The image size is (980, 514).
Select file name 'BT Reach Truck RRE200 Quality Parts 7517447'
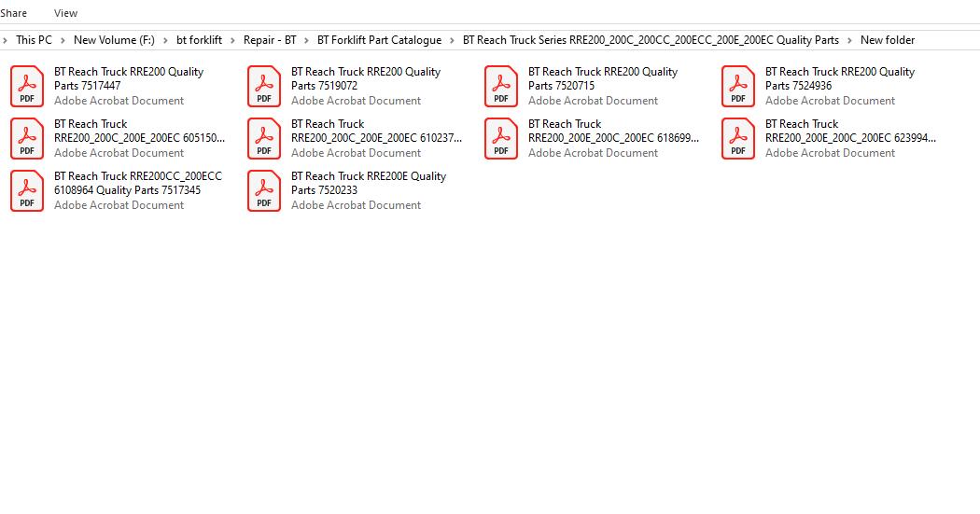(129, 78)
